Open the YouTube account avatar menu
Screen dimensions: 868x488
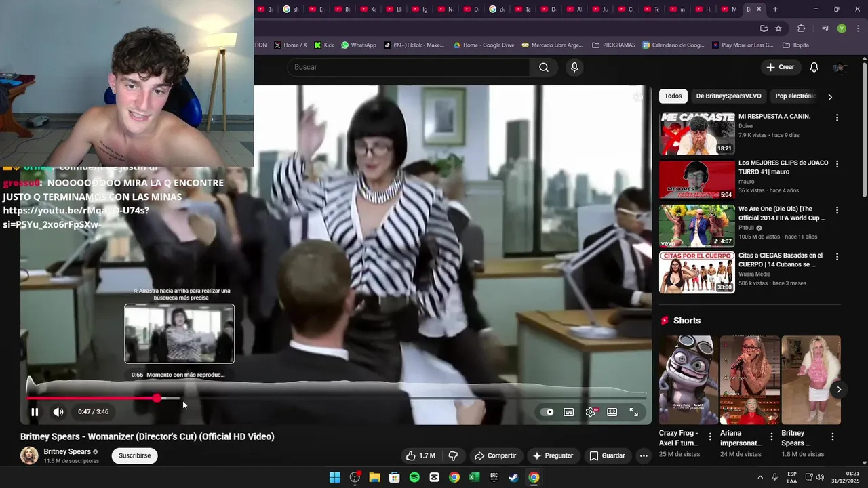pos(840,67)
